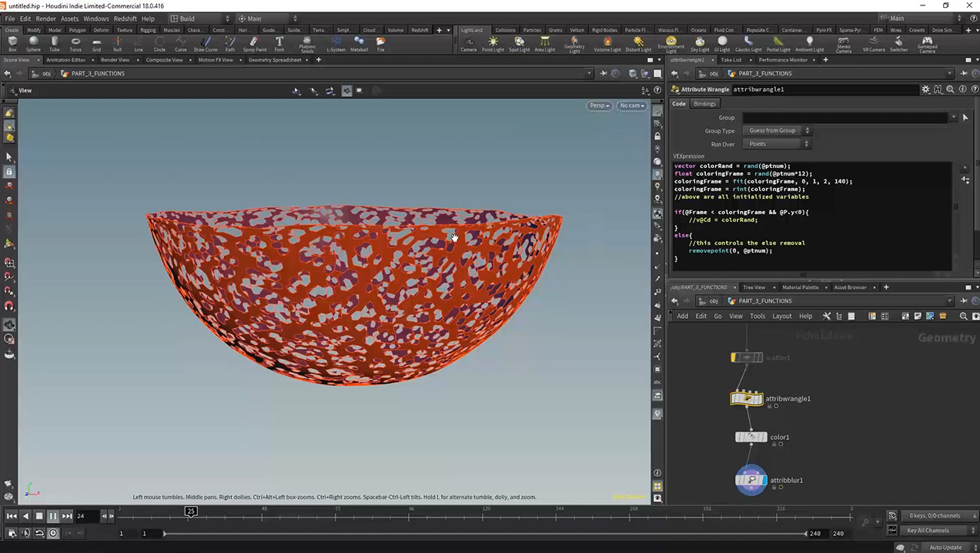Open the Persp viewport dropdown
The image size is (980, 553).
click(x=600, y=106)
